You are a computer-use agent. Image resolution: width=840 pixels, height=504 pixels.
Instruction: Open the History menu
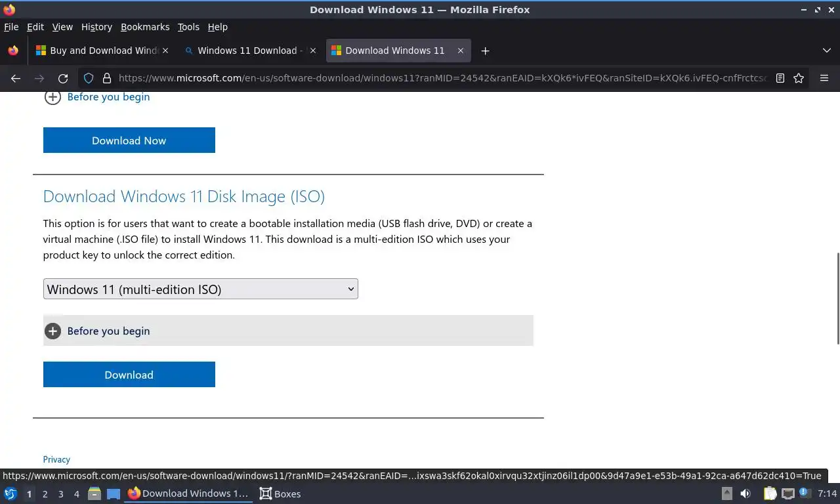pyautogui.click(x=96, y=27)
